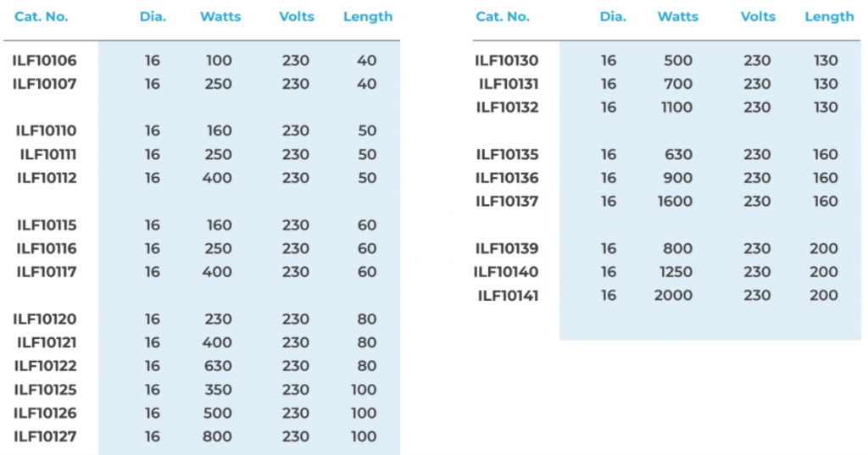This screenshot has height=455, width=868.
Task: Select catalog number ILF10137
Action: click(507, 202)
